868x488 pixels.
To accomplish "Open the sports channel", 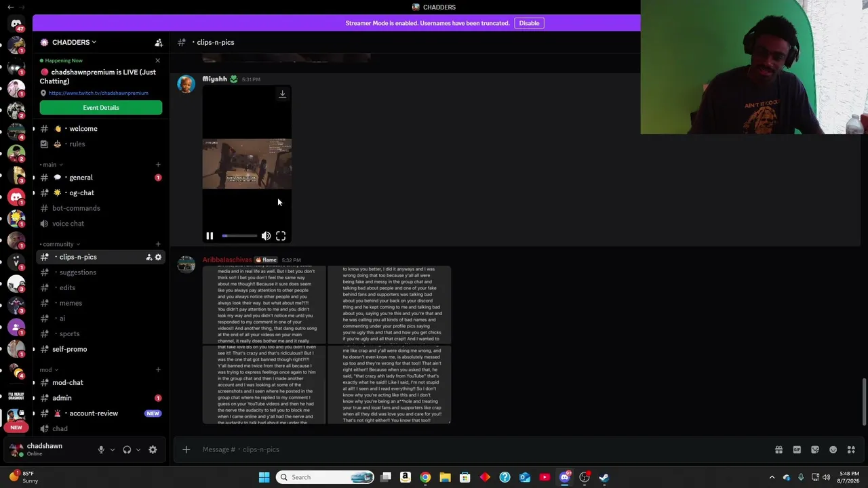I will click(100, 333).
